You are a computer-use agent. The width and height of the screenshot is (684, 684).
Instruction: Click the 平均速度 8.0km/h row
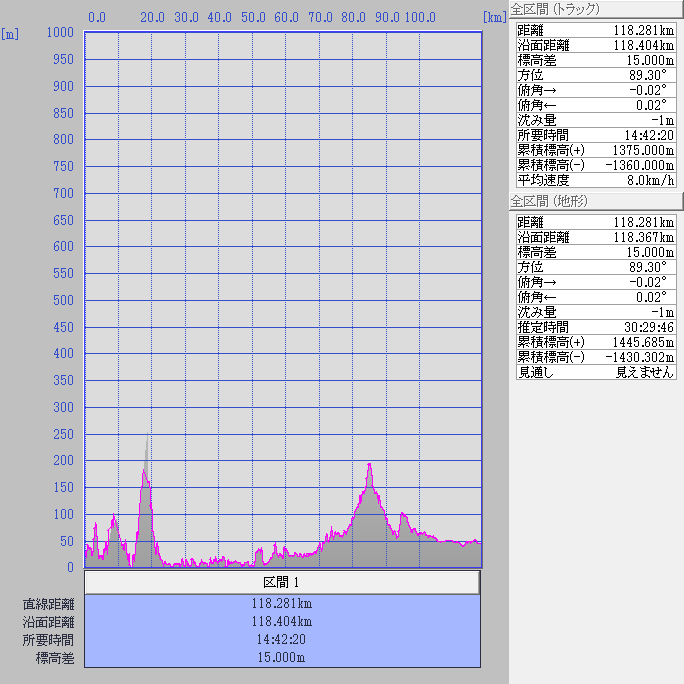click(596, 180)
